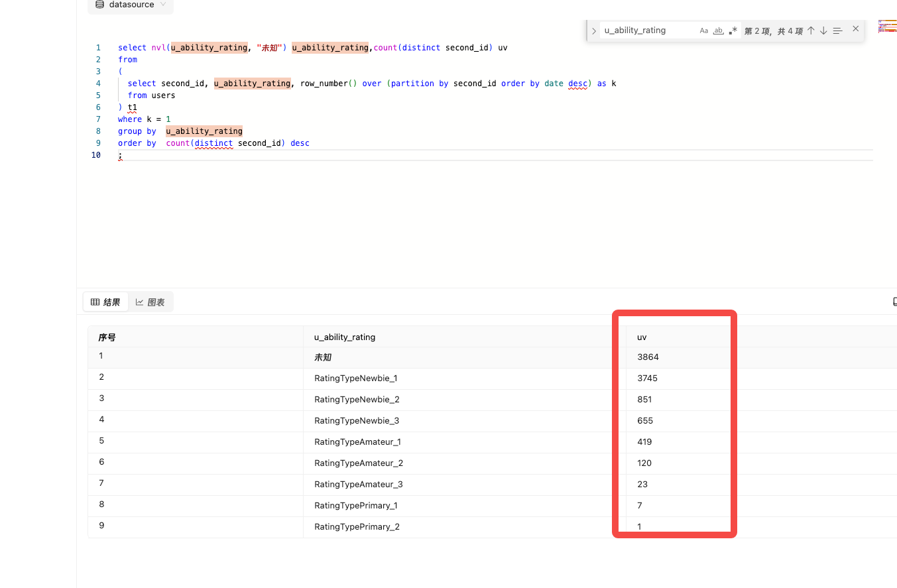Go to previous search match
897x588 pixels.
tap(811, 30)
